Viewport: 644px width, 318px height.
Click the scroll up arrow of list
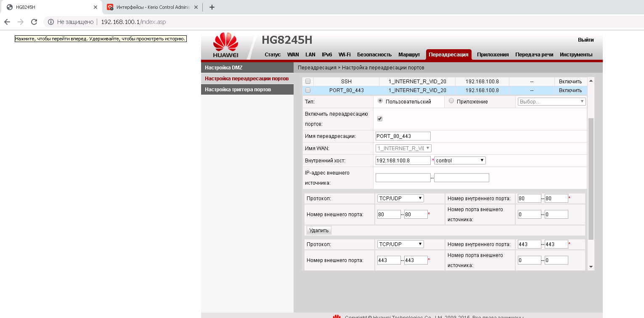(x=591, y=80)
